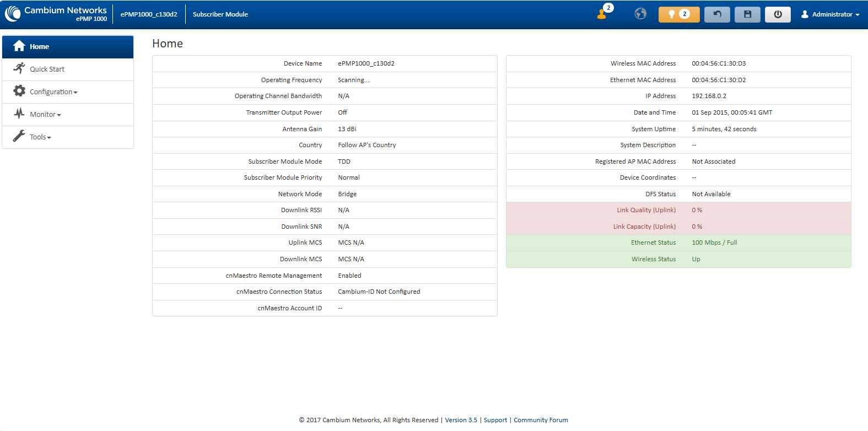868x431 pixels.
Task: Click the Subscriber Module Mode value TDD
Action: 344,161
